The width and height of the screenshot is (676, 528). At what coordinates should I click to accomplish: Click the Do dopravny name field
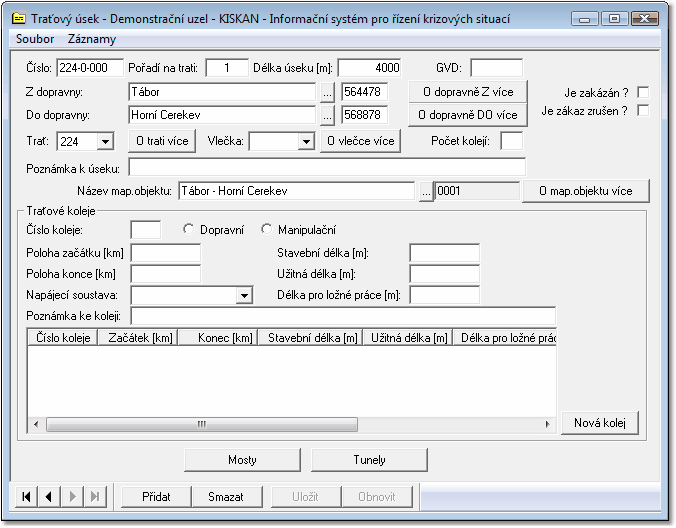(x=222, y=115)
